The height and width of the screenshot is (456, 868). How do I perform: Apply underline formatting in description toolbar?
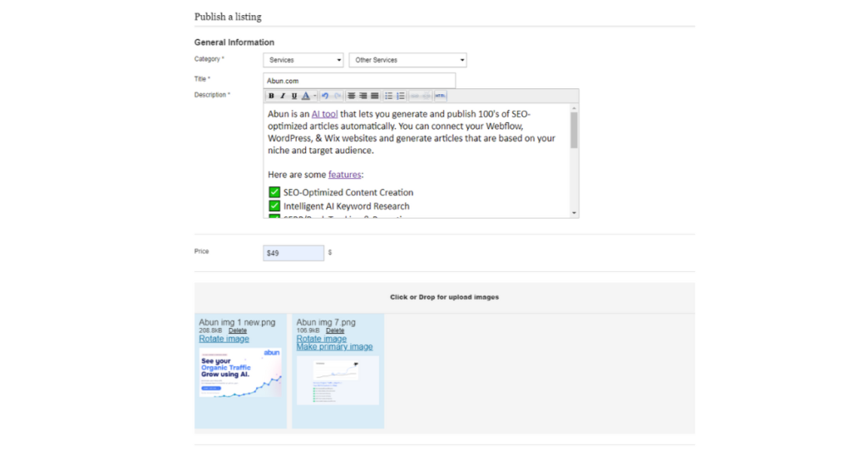point(294,96)
